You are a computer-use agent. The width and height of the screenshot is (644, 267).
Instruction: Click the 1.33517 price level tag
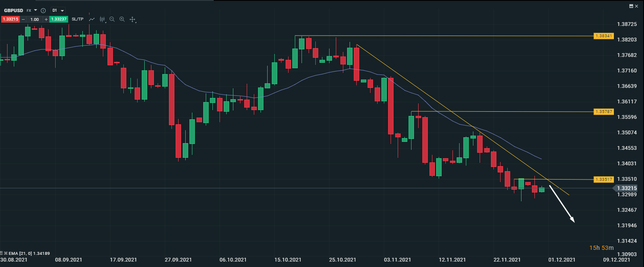[603, 180]
